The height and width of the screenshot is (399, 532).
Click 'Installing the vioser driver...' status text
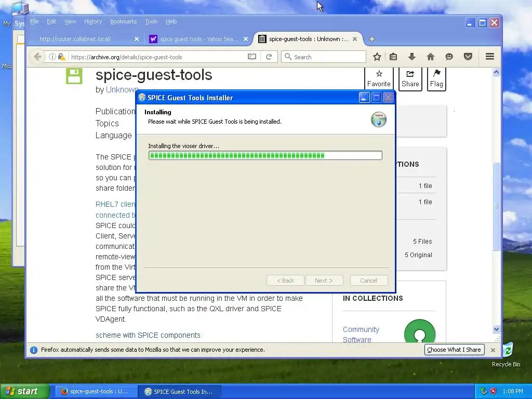(183, 146)
